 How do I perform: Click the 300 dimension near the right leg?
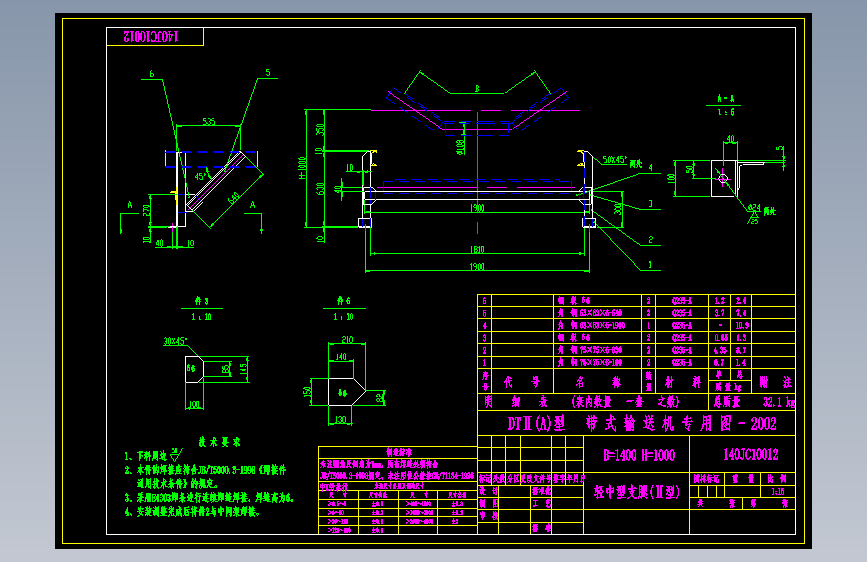tap(617, 209)
